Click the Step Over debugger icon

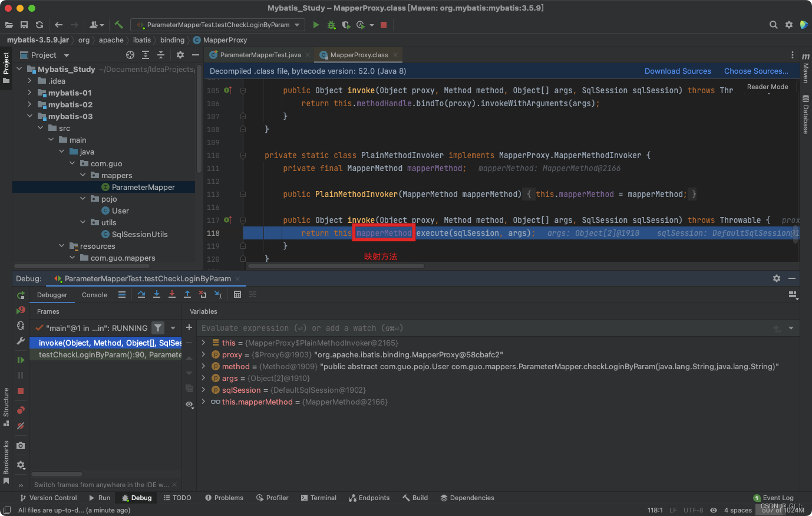pos(141,294)
